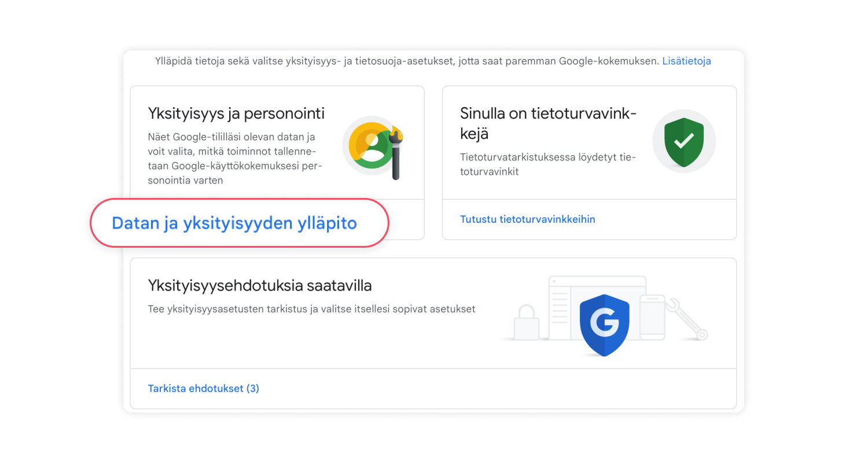Open Tarkista ehdotukset (3)
The height and width of the screenshot is (463, 868).
(204, 388)
